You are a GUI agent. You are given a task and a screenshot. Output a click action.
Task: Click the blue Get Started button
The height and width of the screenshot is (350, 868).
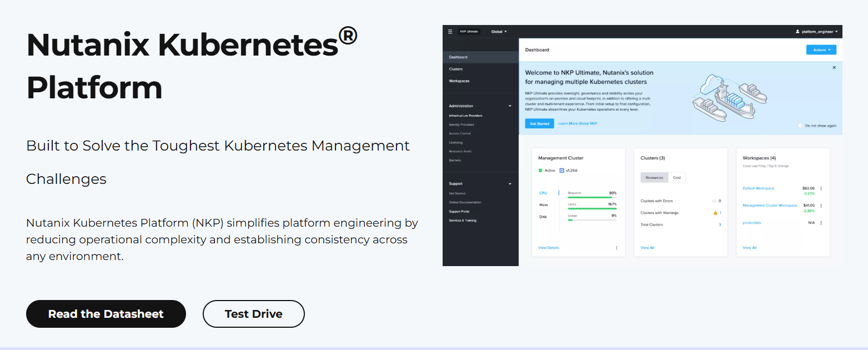coord(539,123)
